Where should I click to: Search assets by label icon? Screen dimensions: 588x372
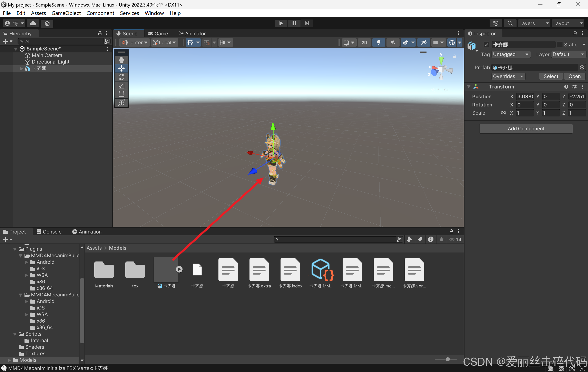click(420, 239)
